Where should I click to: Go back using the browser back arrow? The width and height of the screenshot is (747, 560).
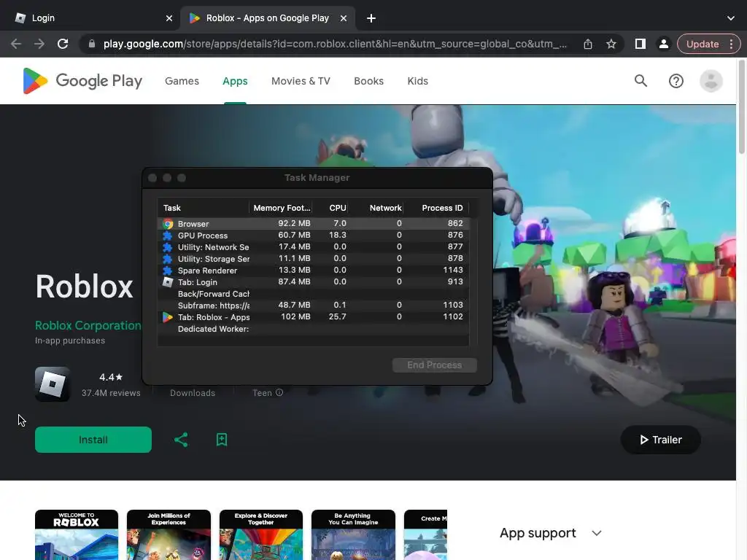16,44
